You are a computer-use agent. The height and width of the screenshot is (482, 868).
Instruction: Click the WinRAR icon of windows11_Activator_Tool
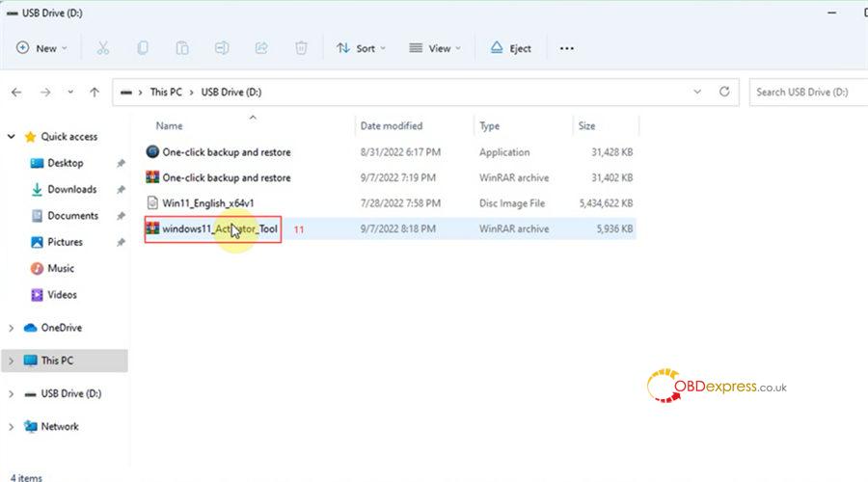click(152, 228)
